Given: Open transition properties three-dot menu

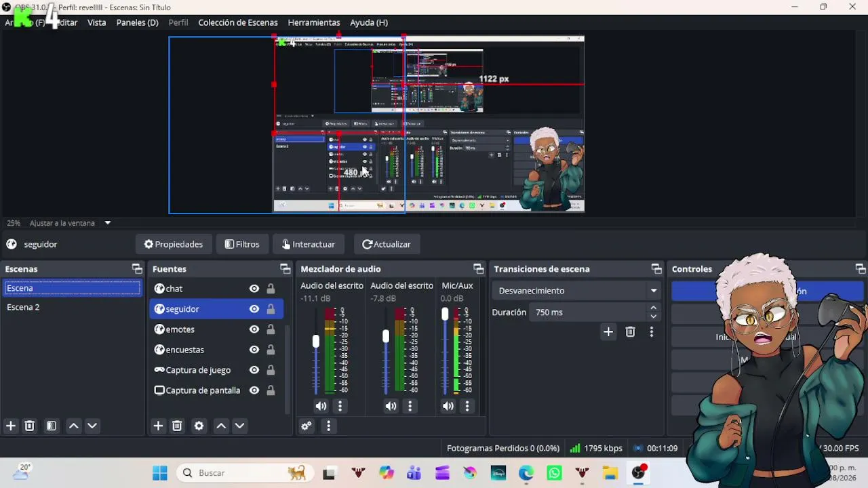Looking at the screenshot, I should click(x=652, y=331).
